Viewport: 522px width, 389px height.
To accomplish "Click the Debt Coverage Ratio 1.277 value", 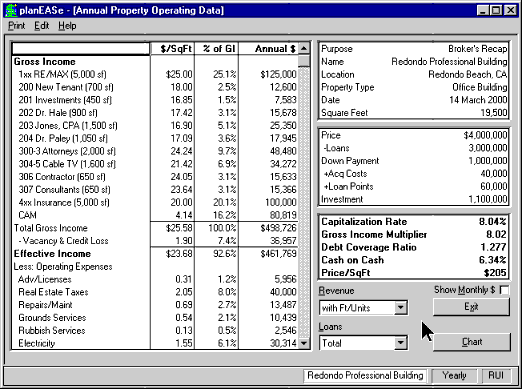I will 494,247.
